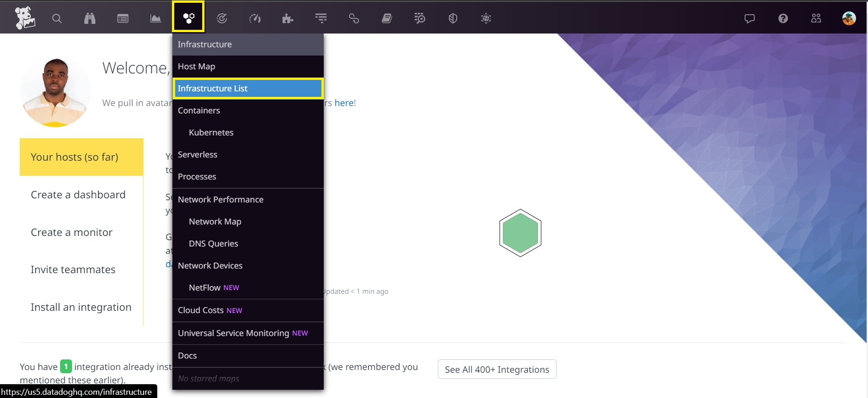Screen dimensions: 868x398
Task: Open the Security shield icon
Action: (453, 18)
